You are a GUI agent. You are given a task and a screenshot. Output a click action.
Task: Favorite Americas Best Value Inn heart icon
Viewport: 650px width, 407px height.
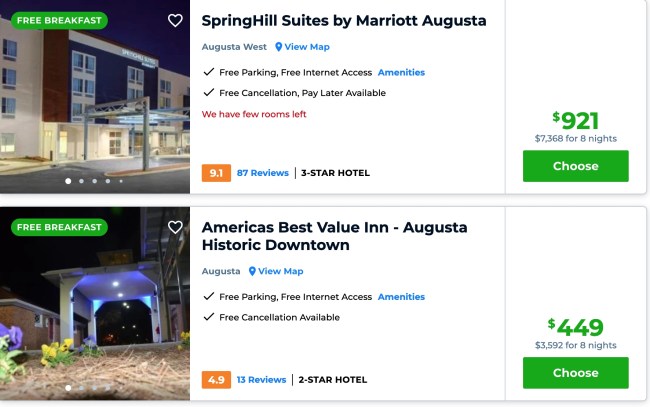175,228
